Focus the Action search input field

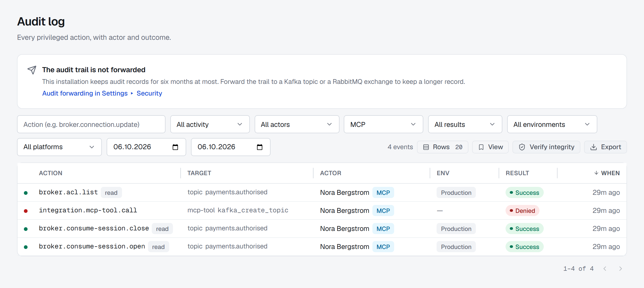point(91,124)
